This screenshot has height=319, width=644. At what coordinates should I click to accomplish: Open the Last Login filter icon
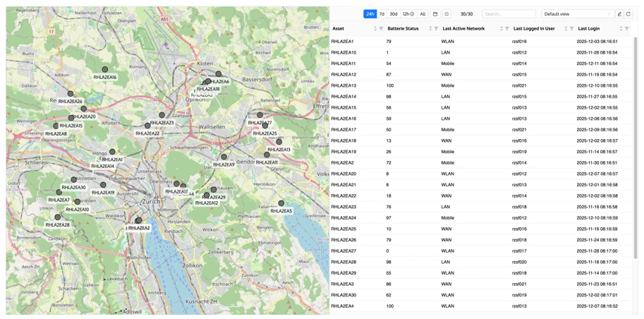point(627,29)
